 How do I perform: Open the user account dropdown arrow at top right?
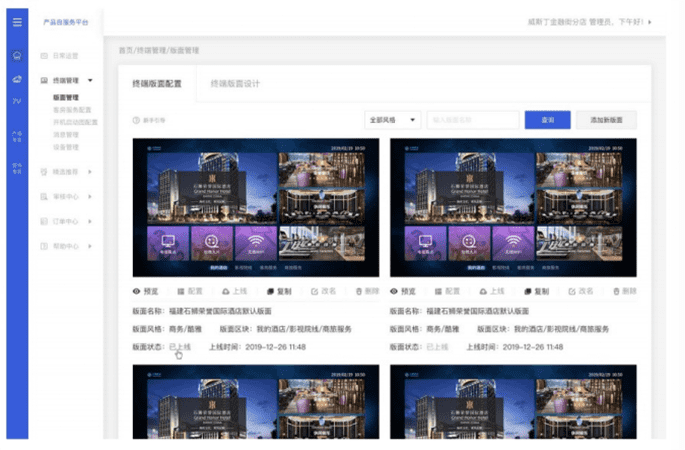pyautogui.click(x=650, y=22)
